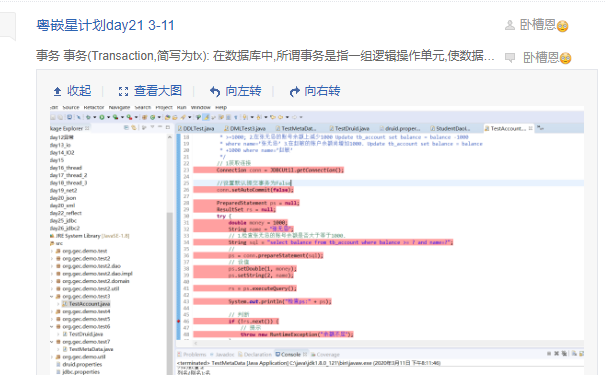Minimize the Package Explorer panel
605x375 pixels.
click(160, 127)
